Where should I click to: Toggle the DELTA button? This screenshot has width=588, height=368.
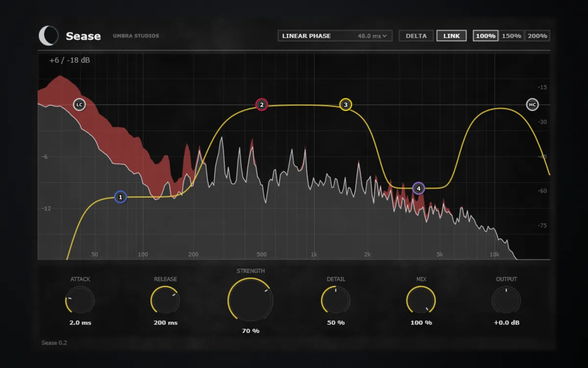[x=416, y=36]
